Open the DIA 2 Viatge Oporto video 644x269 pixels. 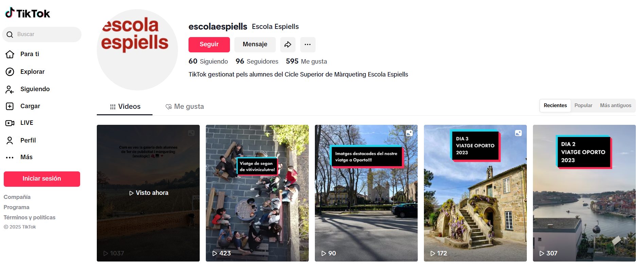pyautogui.click(x=584, y=193)
